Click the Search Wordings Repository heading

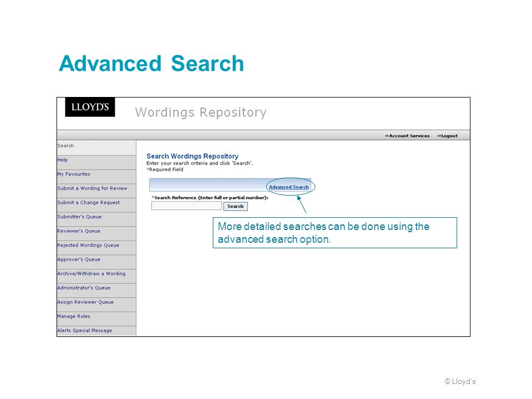click(192, 156)
